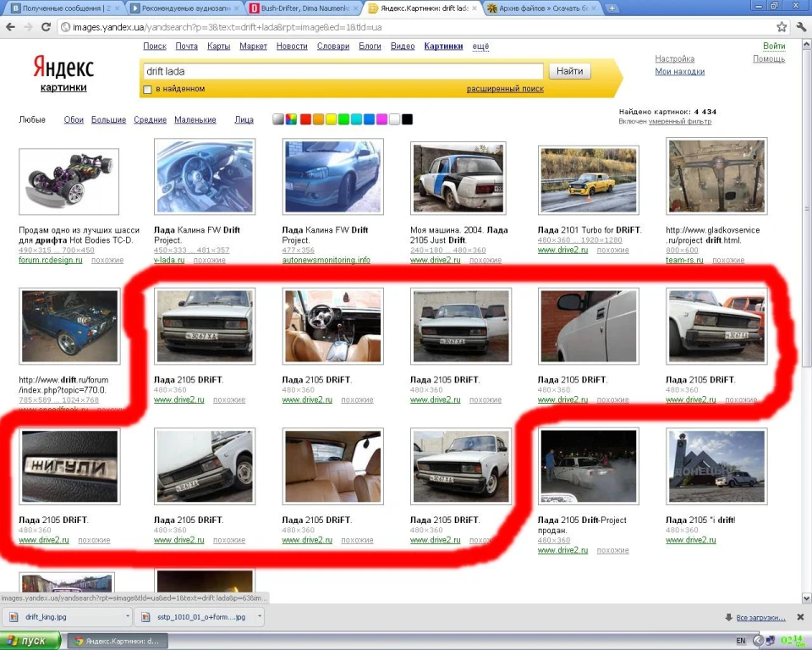Select the grayscale color filter swatch
The image size is (812, 650).
278,119
